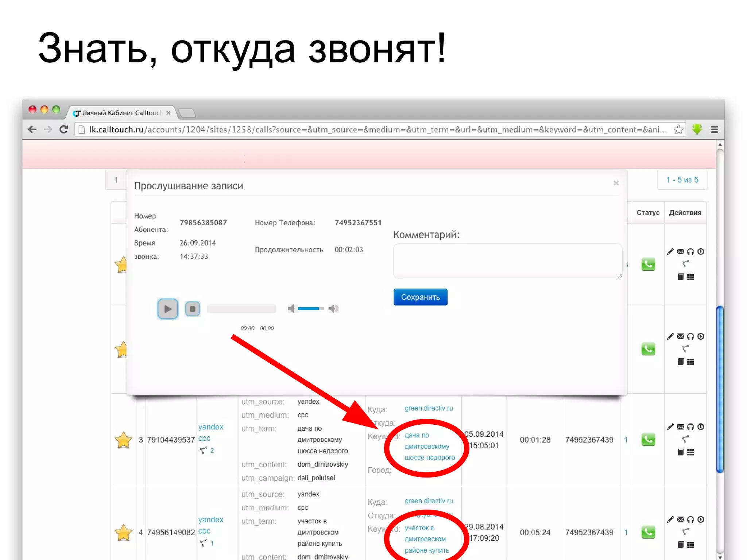The width and height of the screenshot is (747, 560).
Task: Open the list icon in the topmost row
Action: click(690, 277)
